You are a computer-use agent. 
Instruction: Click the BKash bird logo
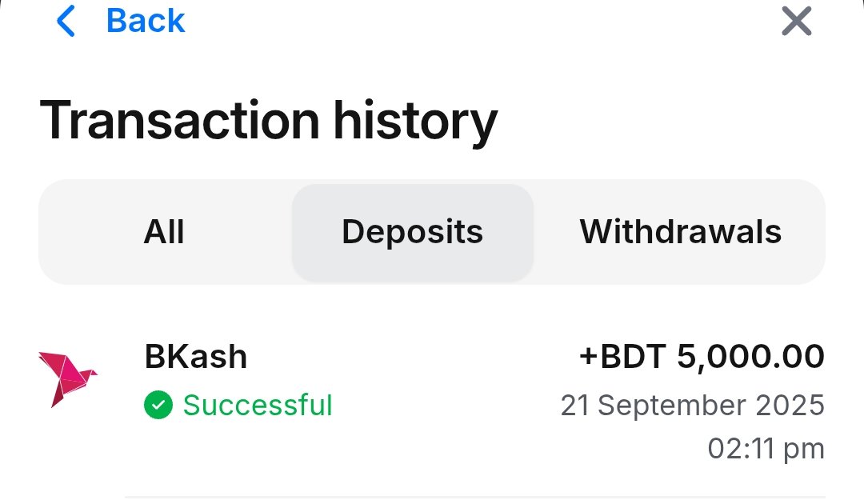coord(66,377)
